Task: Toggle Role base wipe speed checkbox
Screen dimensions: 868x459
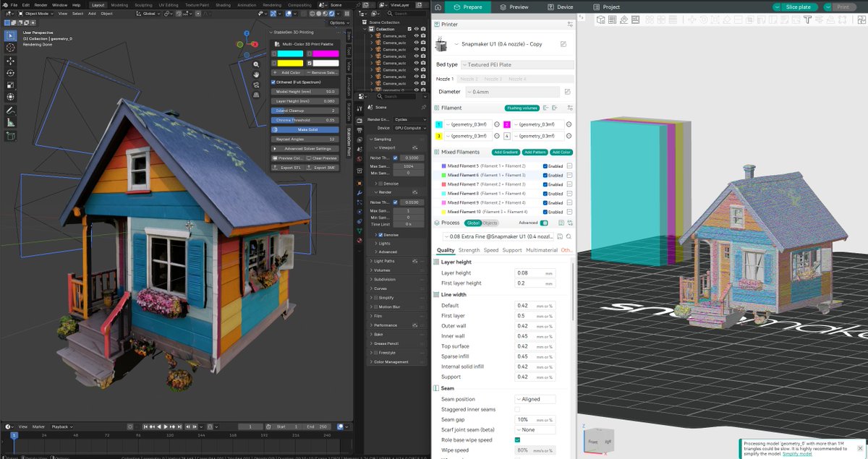Action: tap(517, 439)
